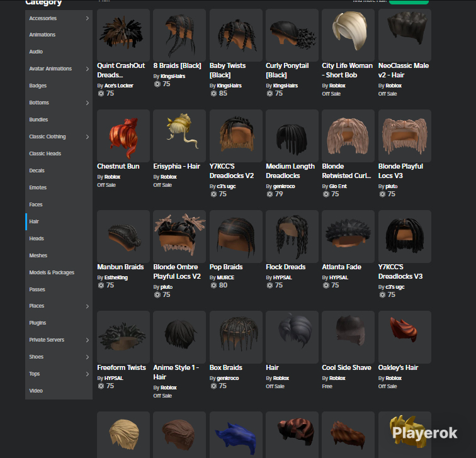Click the Freeform Twists title

122,367
